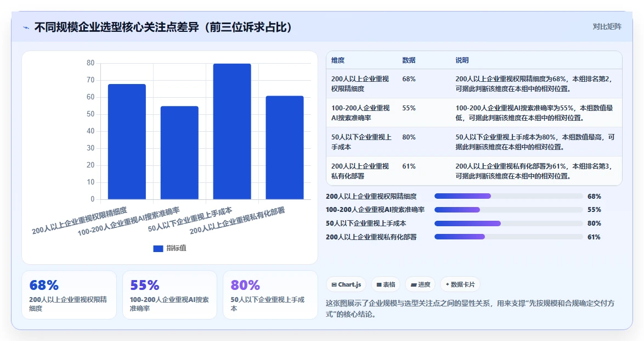This screenshot has width=644, height=341.
Task: Click the description mentioning 本组数值最低
Action: 534,113
